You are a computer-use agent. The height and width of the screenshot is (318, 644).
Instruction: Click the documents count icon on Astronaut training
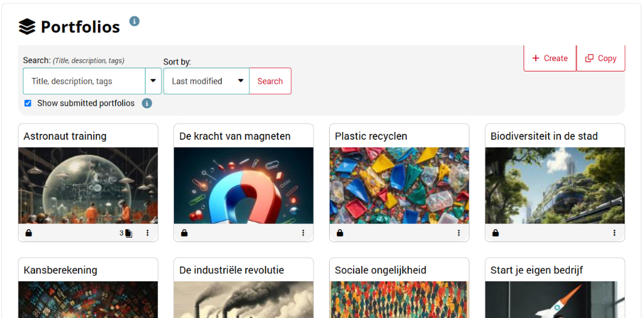(129, 234)
